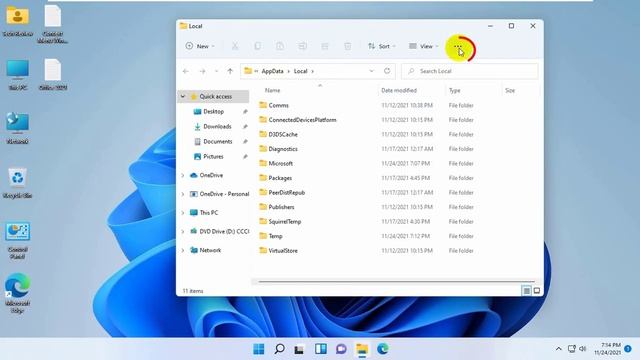Expand This PC tree node
Viewport: 640px width, 360px height.
click(183, 213)
